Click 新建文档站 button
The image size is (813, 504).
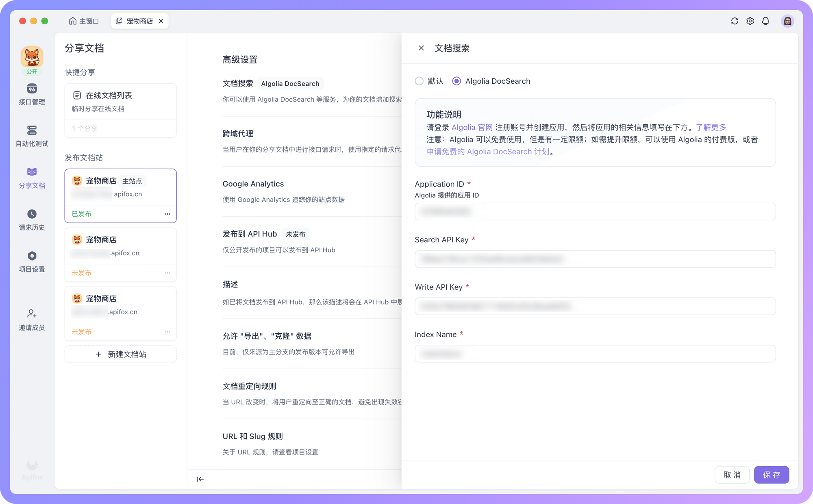click(x=121, y=354)
